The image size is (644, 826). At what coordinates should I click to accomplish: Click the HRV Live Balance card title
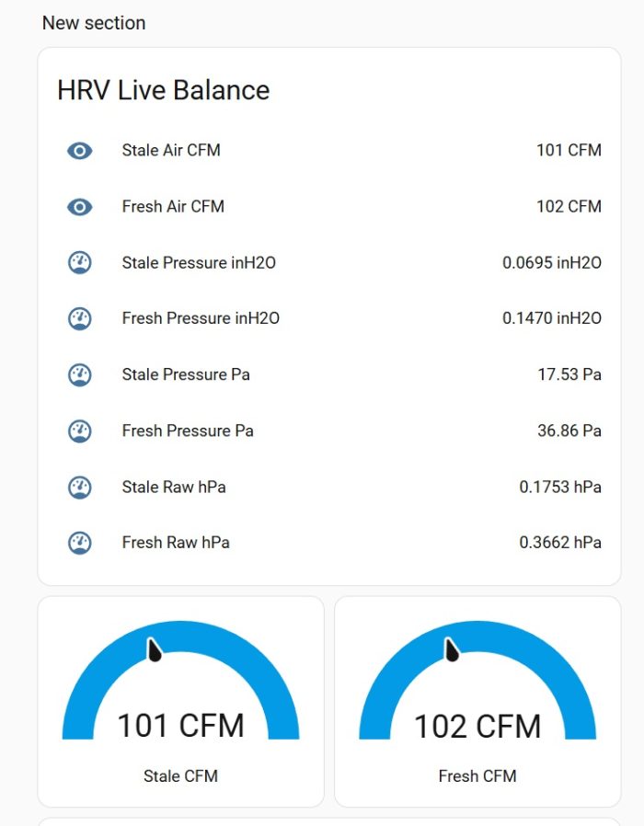tap(164, 90)
